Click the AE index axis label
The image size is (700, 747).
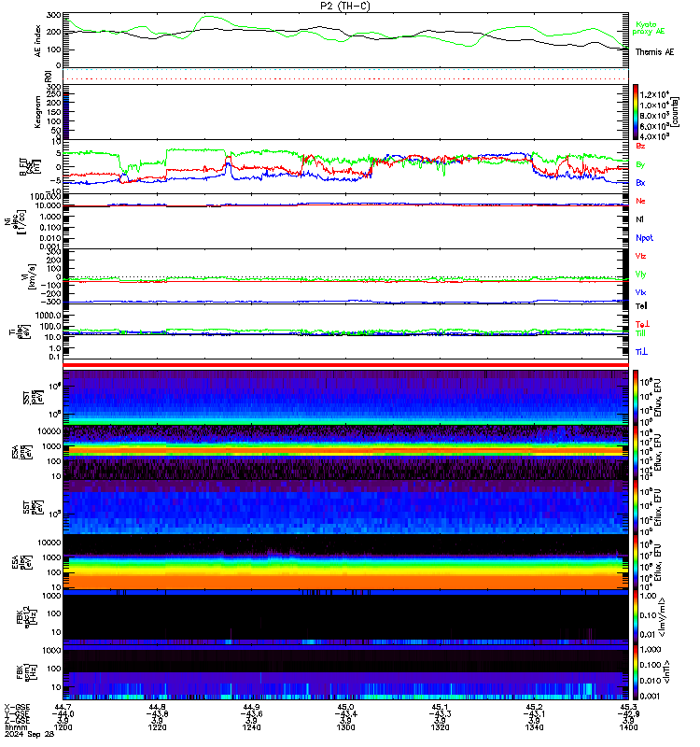[x=38, y=41]
